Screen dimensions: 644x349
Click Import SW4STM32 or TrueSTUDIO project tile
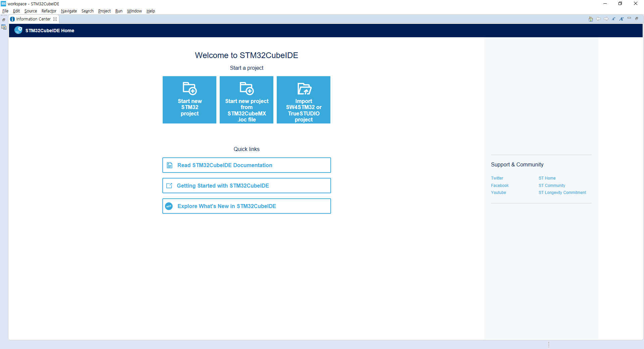click(304, 100)
